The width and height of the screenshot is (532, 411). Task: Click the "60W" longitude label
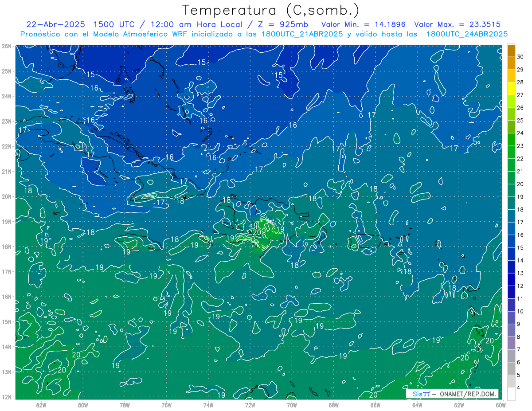501,405
